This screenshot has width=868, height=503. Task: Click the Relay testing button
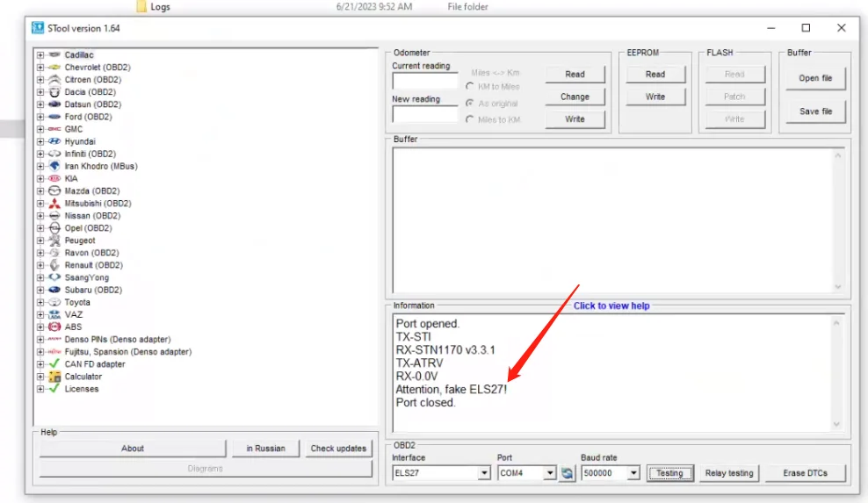click(729, 473)
